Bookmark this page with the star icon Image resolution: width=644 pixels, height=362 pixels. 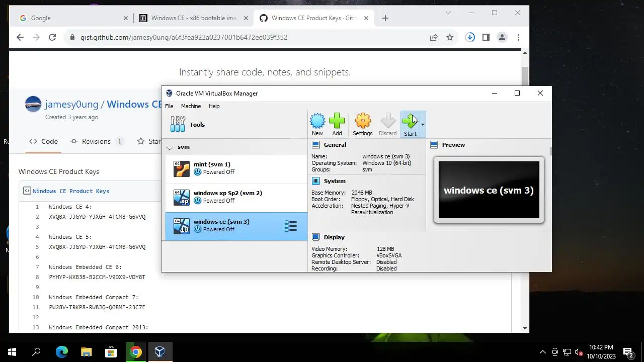(450, 37)
